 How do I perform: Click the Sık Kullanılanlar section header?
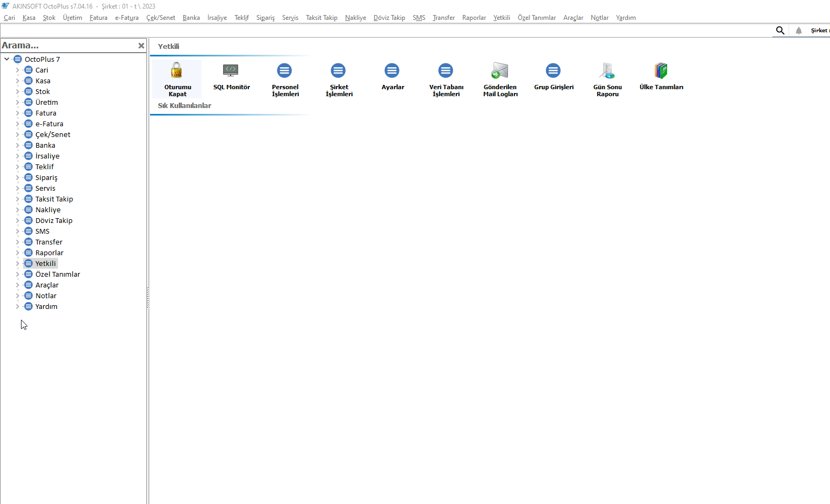click(184, 105)
